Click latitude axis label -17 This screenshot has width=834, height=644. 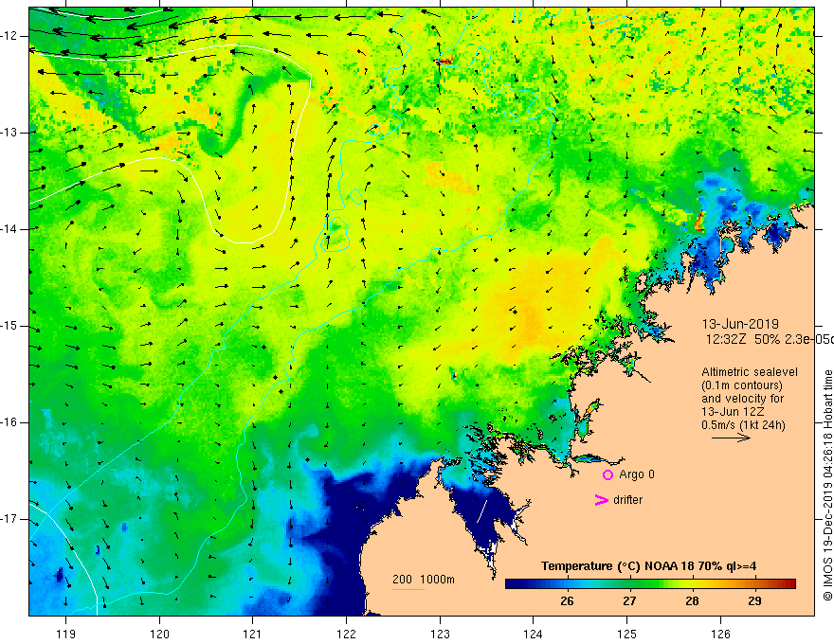click(10, 519)
